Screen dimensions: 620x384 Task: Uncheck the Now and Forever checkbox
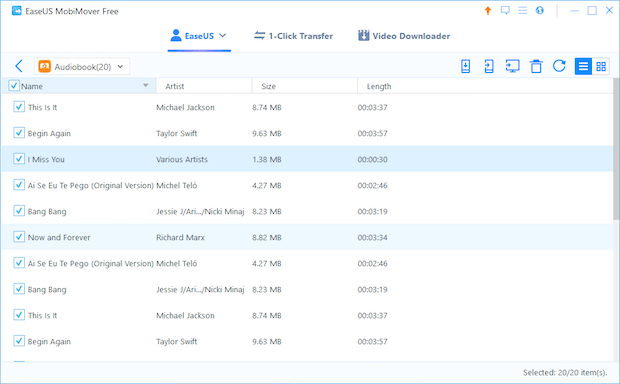(19, 237)
